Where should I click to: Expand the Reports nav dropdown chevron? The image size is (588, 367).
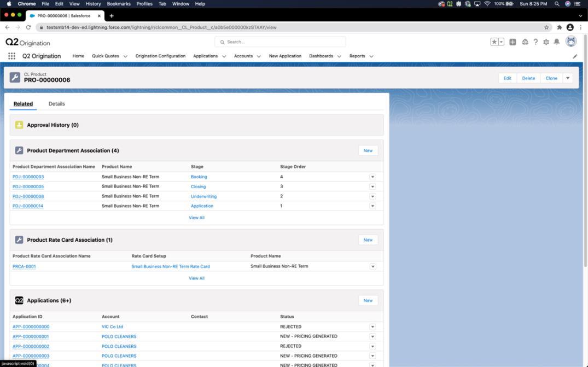371,56
